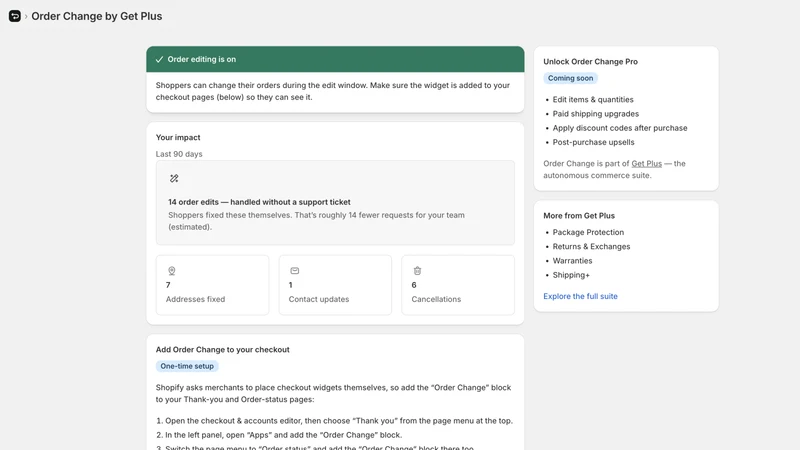
Task: Click the envelope Contact updates icon
Action: (x=294, y=271)
